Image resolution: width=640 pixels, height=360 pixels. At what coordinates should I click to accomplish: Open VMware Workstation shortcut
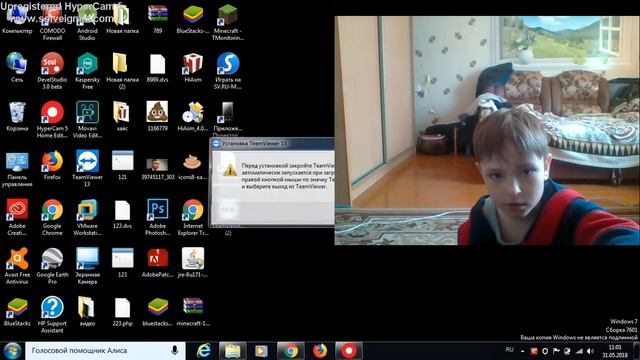pyautogui.click(x=87, y=217)
